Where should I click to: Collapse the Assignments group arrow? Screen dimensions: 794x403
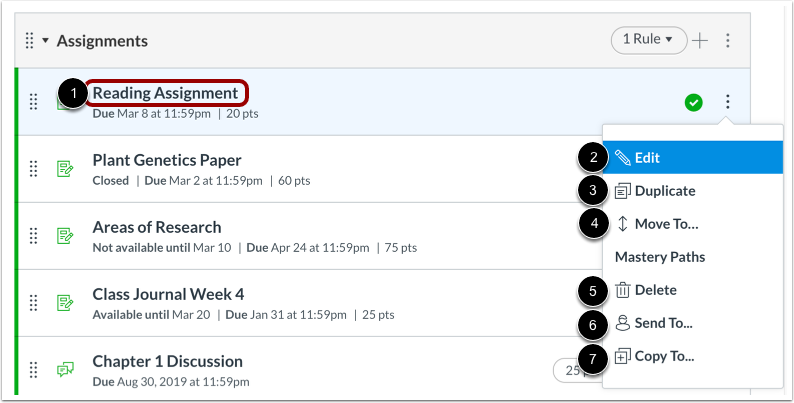click(46, 41)
